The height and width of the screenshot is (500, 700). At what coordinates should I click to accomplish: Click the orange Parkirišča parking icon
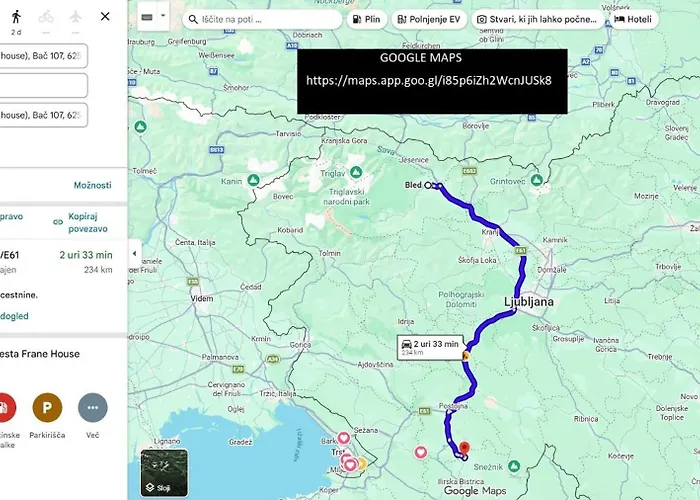(x=46, y=407)
